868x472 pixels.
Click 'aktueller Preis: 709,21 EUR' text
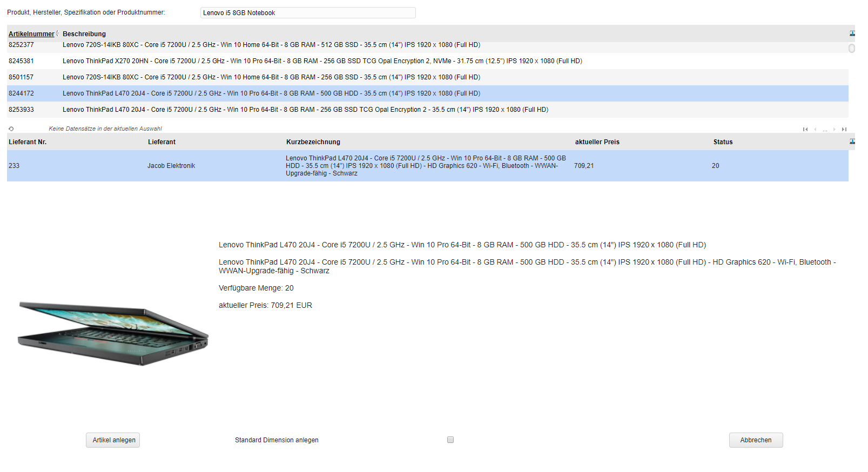(x=265, y=305)
